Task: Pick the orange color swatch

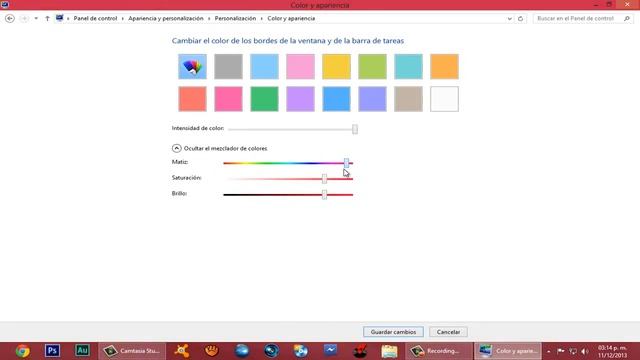Action: click(444, 67)
